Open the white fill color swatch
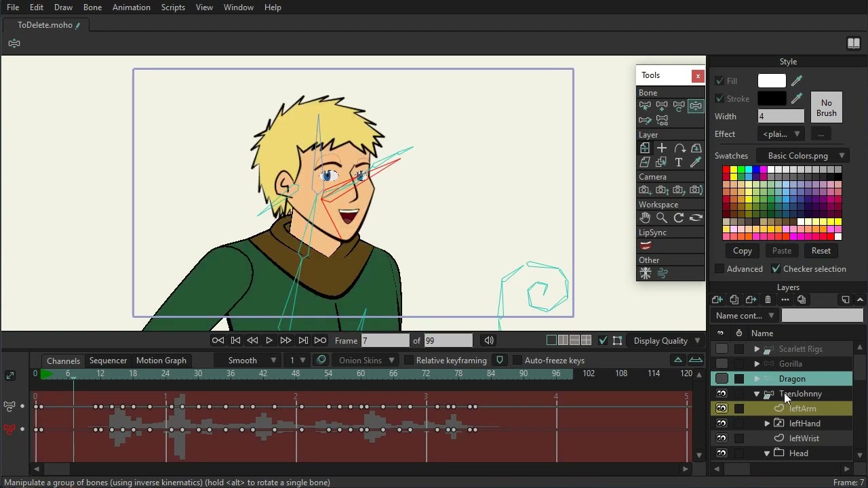Image resolution: width=868 pixels, height=488 pixels. (x=772, y=81)
